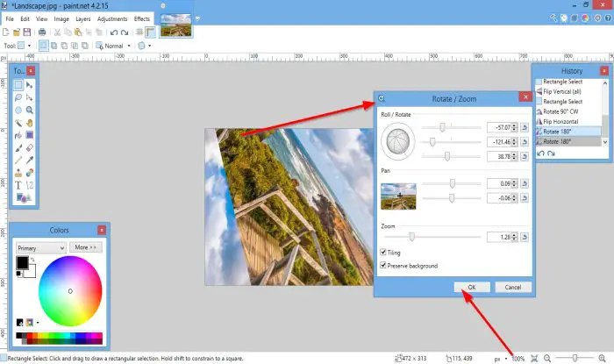
Task: Click the swap primary and secondary colors icon
Action: tap(32, 260)
